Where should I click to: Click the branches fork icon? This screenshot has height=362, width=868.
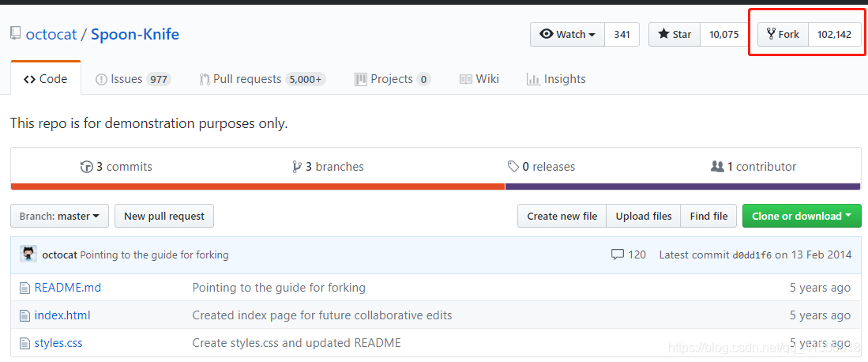pyautogui.click(x=297, y=166)
